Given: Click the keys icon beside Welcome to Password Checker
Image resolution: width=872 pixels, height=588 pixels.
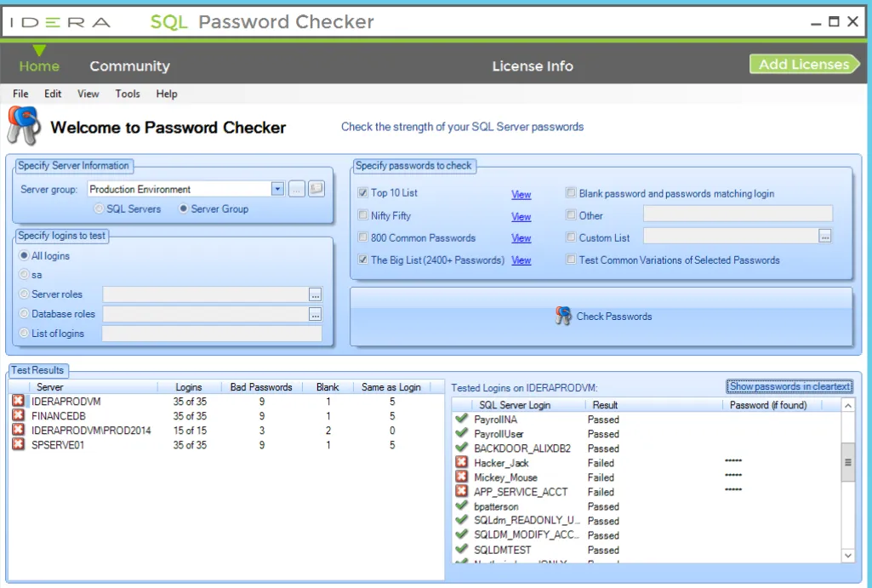Looking at the screenshot, I should 24,125.
